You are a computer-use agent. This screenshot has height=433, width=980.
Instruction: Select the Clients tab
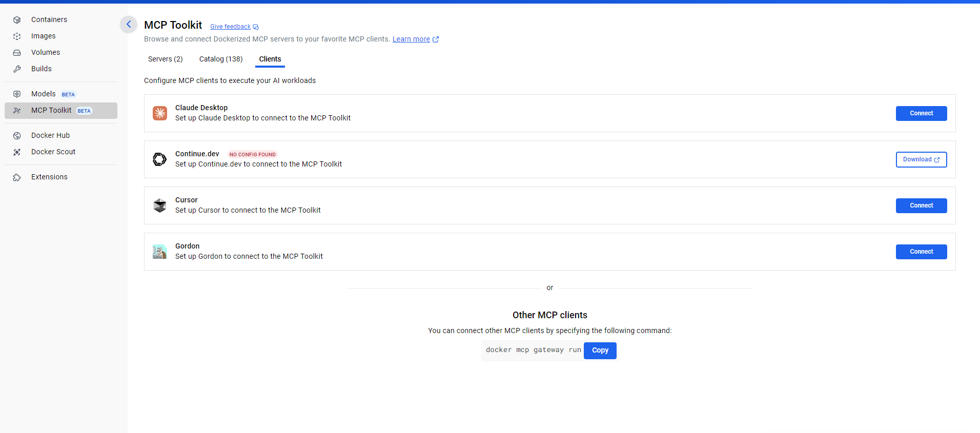(x=270, y=59)
